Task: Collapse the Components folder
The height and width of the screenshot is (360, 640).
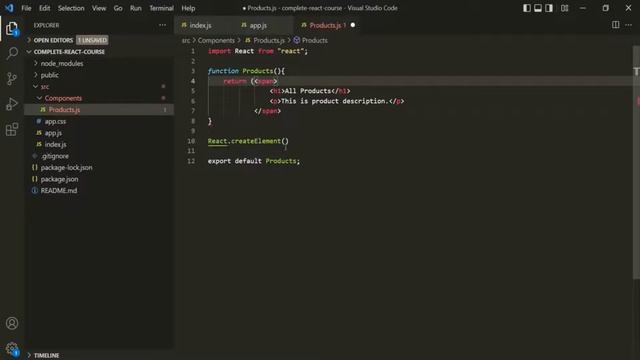Action: [63, 98]
